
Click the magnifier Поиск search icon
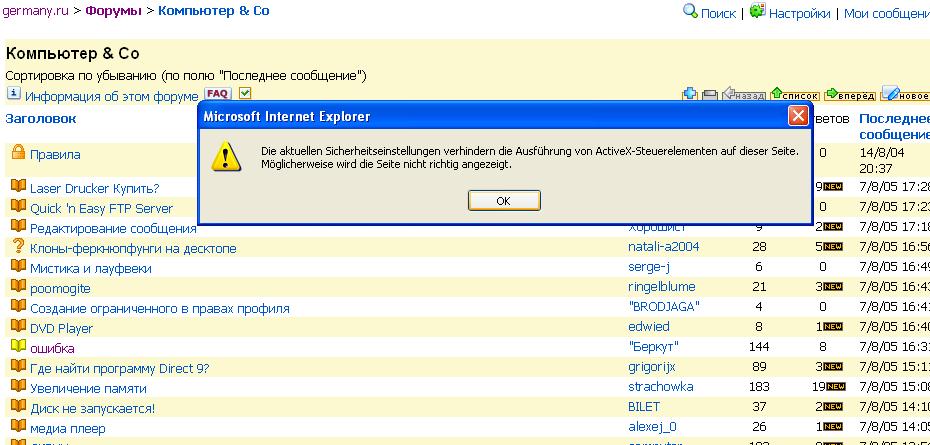[x=690, y=12]
